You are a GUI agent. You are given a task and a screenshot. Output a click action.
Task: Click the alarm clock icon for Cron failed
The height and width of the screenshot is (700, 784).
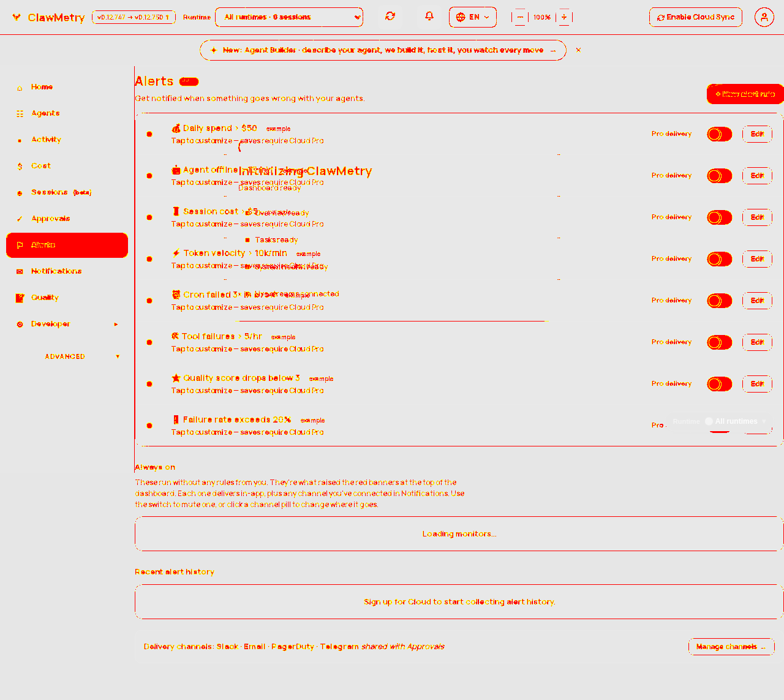176,295
